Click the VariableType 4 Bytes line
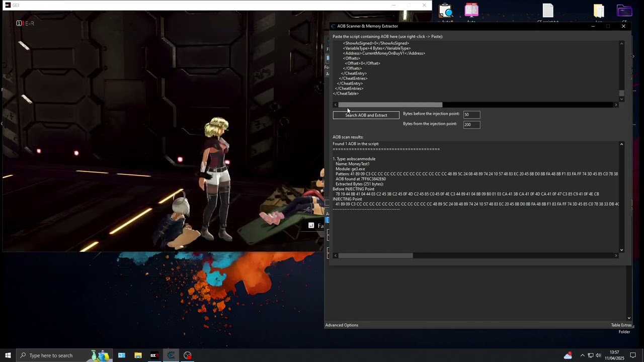 pyautogui.click(x=377, y=48)
